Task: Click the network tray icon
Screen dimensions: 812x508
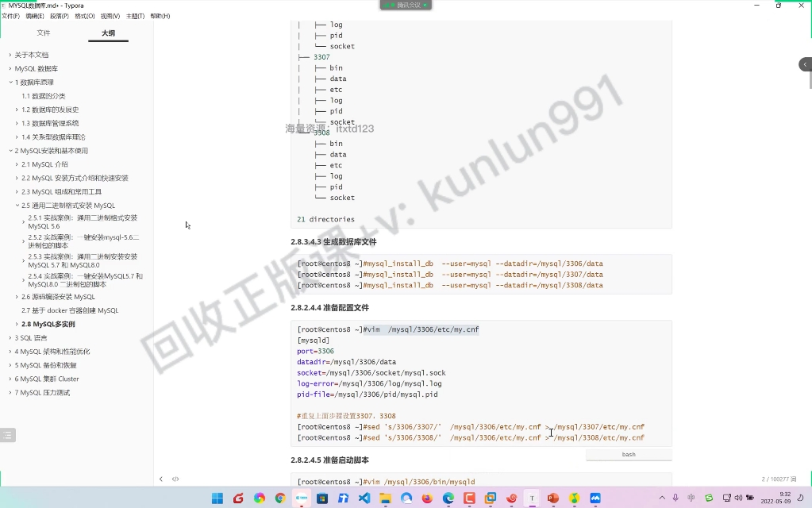Action: coord(726,498)
